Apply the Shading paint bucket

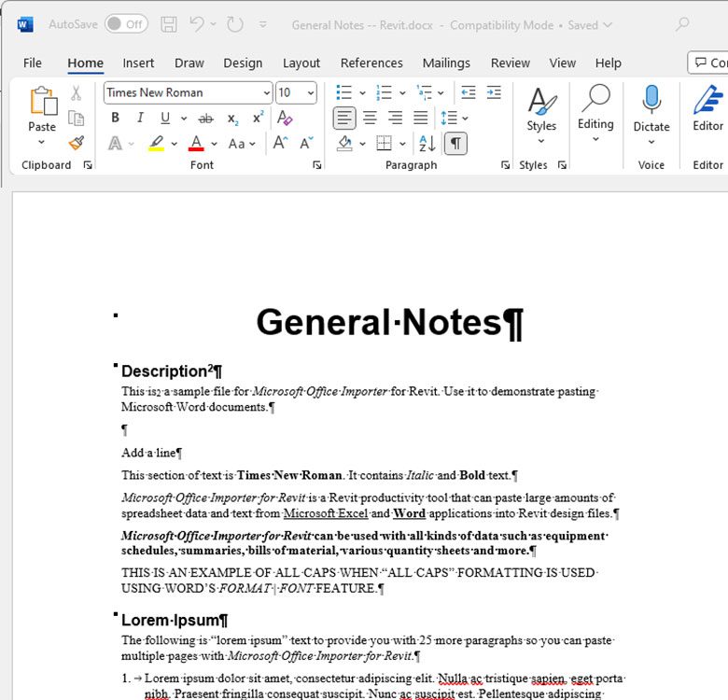tap(344, 144)
